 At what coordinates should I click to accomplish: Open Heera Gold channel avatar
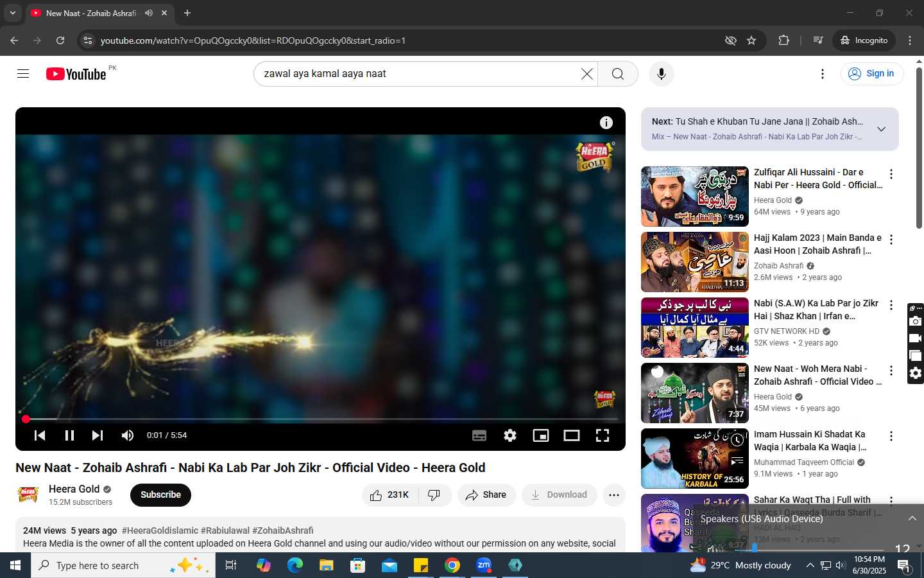tap(28, 495)
